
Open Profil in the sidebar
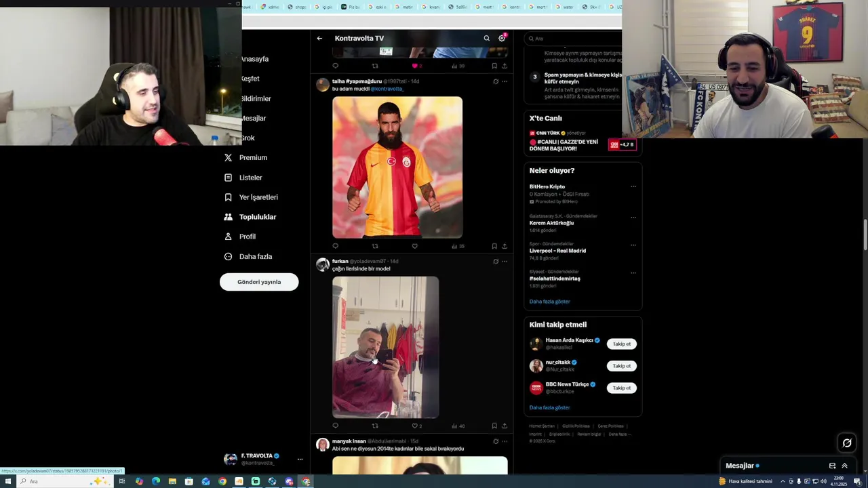coord(240,237)
